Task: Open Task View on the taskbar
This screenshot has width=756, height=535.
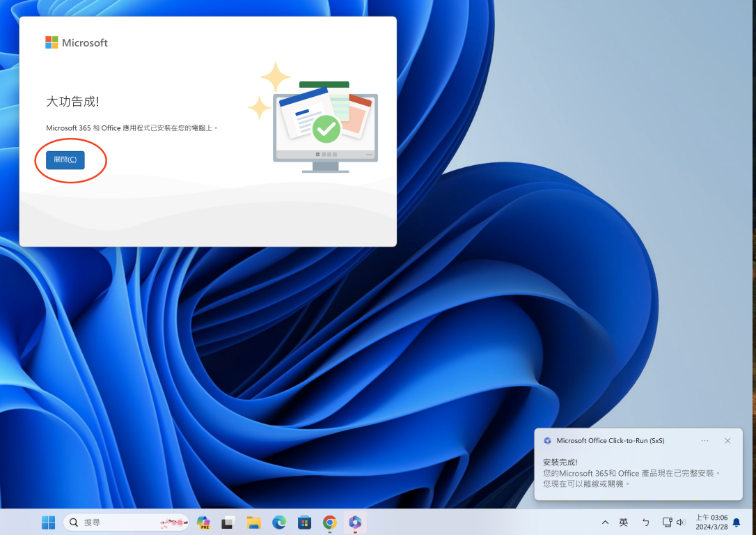Action: [x=228, y=522]
